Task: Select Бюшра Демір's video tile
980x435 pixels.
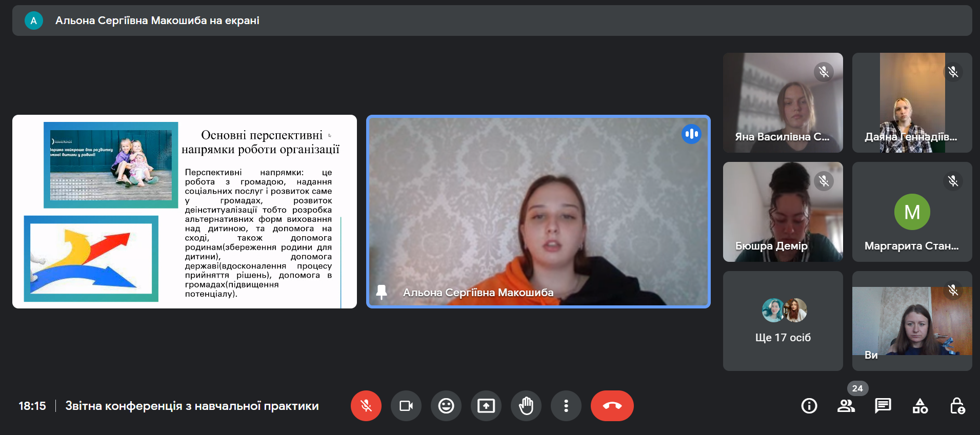Action: [783, 212]
